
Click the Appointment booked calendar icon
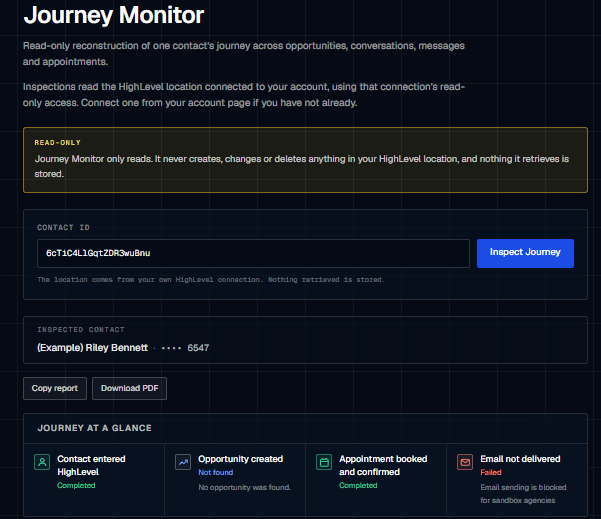pyautogui.click(x=324, y=462)
